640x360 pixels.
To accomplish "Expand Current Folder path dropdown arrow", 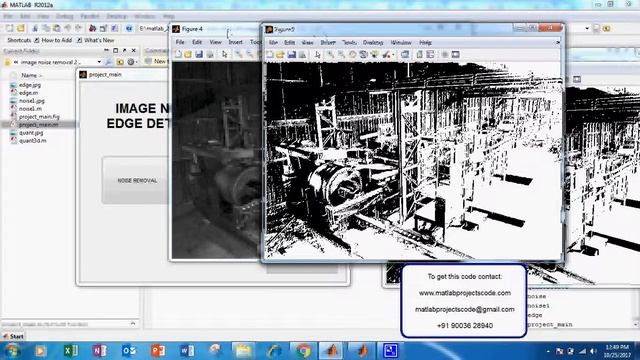I will (99, 62).
